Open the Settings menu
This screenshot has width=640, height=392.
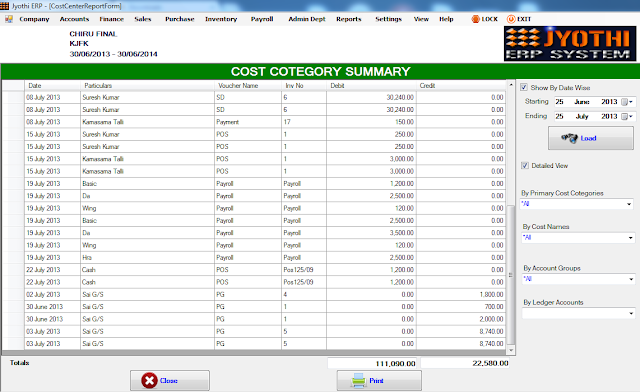pyautogui.click(x=388, y=19)
